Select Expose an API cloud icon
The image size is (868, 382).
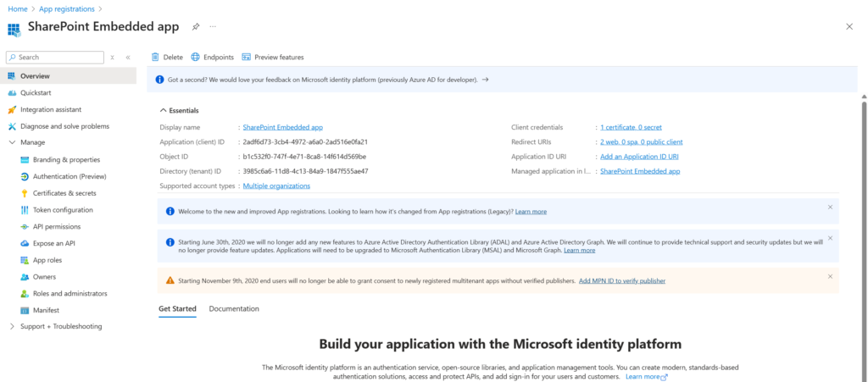pyautogui.click(x=25, y=243)
